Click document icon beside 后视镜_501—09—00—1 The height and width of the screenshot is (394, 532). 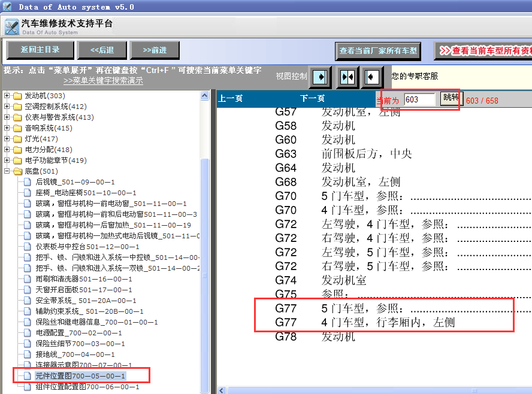pos(28,182)
